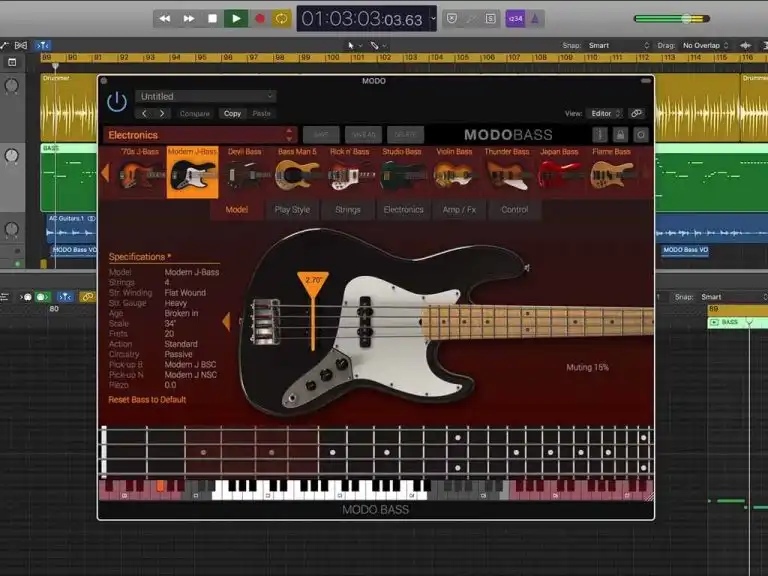The height and width of the screenshot is (576, 768).
Task: Go to previous plugin preset
Action: (x=144, y=113)
